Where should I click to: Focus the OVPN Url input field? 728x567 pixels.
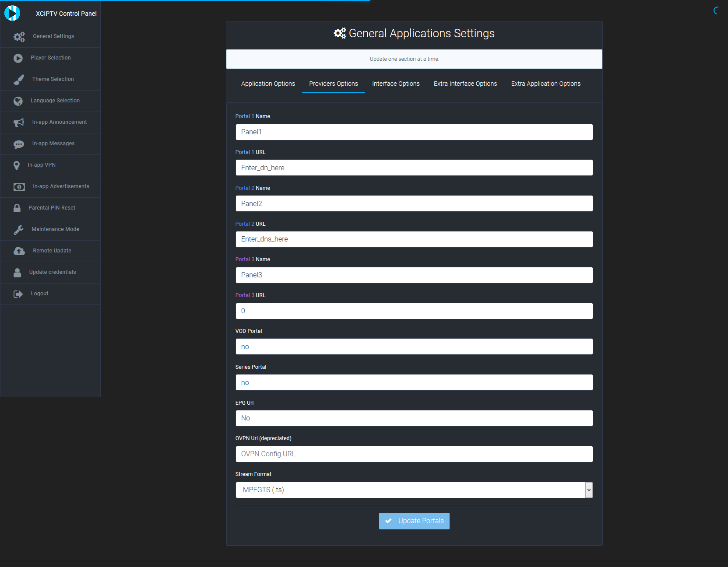click(414, 454)
